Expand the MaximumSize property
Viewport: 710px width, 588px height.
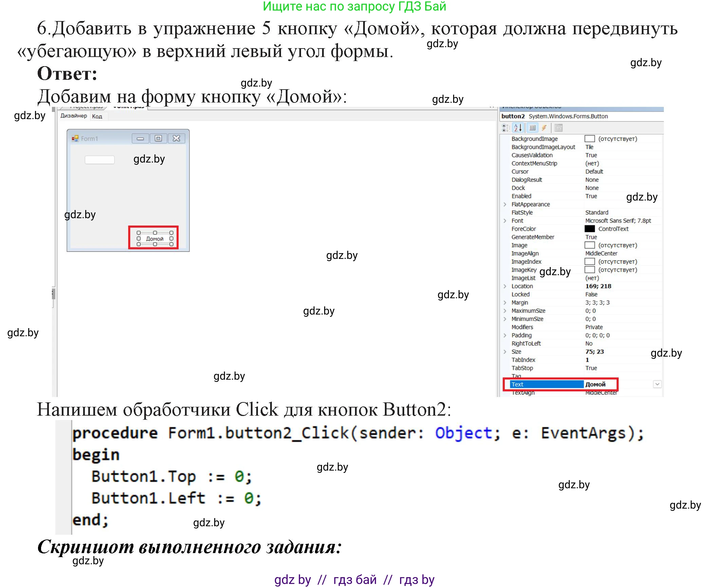pos(505,310)
